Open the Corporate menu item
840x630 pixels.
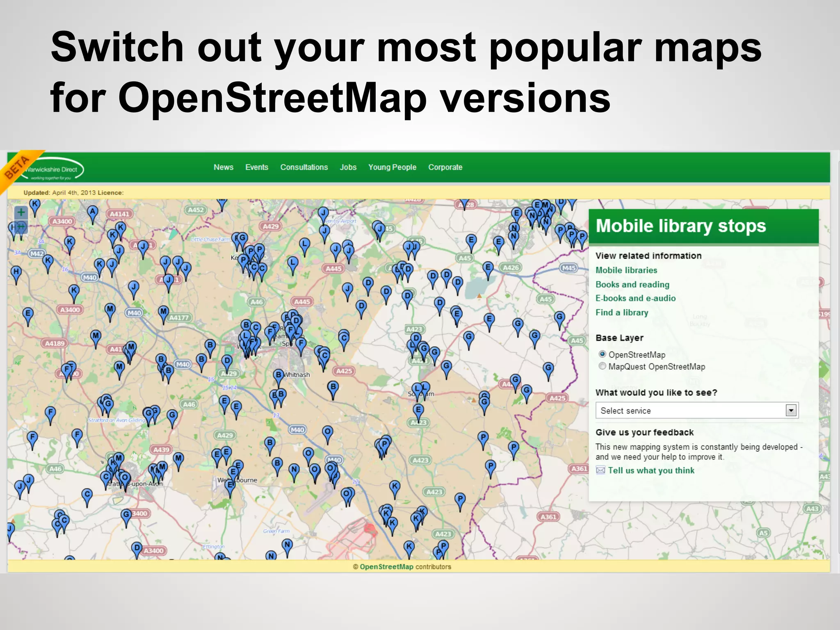(x=445, y=167)
